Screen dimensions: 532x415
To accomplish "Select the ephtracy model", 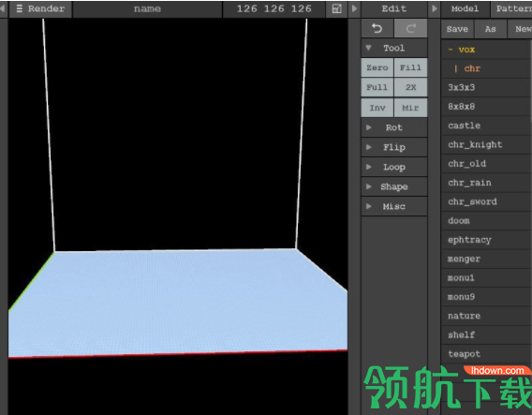I will click(x=485, y=240).
